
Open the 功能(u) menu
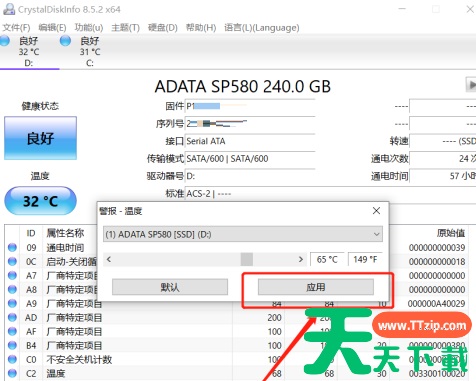pos(89,27)
